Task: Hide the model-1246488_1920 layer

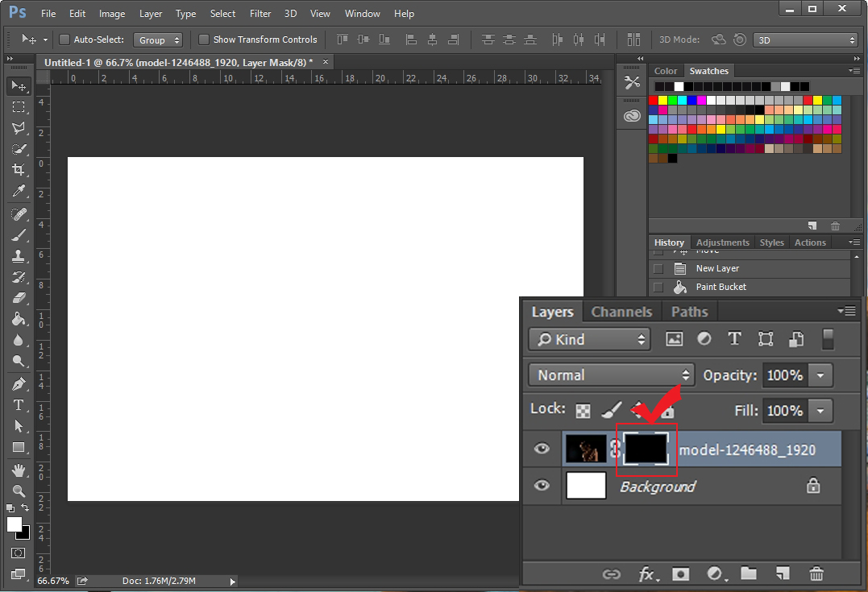Action: click(x=542, y=448)
